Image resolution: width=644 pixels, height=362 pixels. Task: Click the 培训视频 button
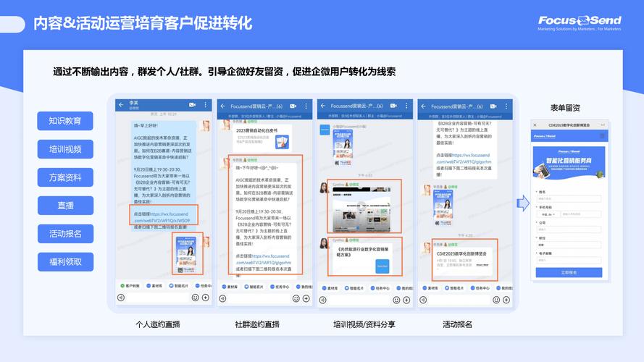pyautogui.click(x=65, y=149)
